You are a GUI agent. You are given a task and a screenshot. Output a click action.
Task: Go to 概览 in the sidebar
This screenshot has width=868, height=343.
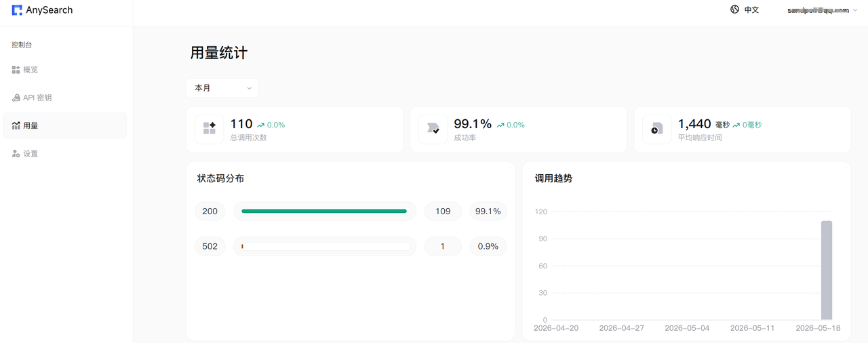(x=64, y=70)
